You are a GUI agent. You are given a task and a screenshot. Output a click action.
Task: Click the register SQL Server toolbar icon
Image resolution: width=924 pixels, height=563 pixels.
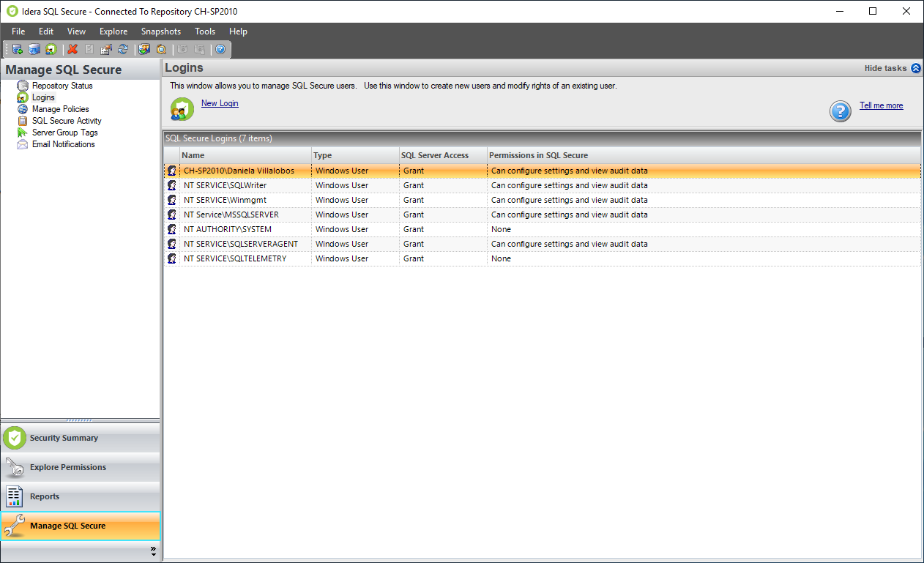17,49
